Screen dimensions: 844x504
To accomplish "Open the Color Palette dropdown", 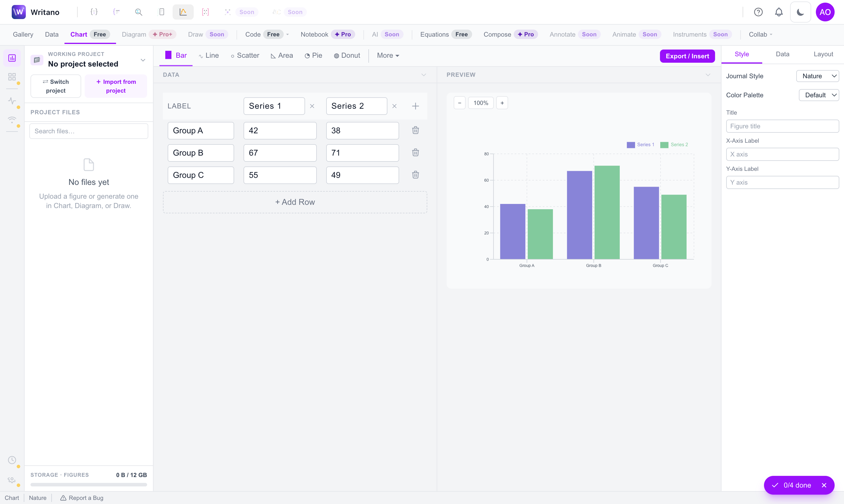I will coord(819,95).
